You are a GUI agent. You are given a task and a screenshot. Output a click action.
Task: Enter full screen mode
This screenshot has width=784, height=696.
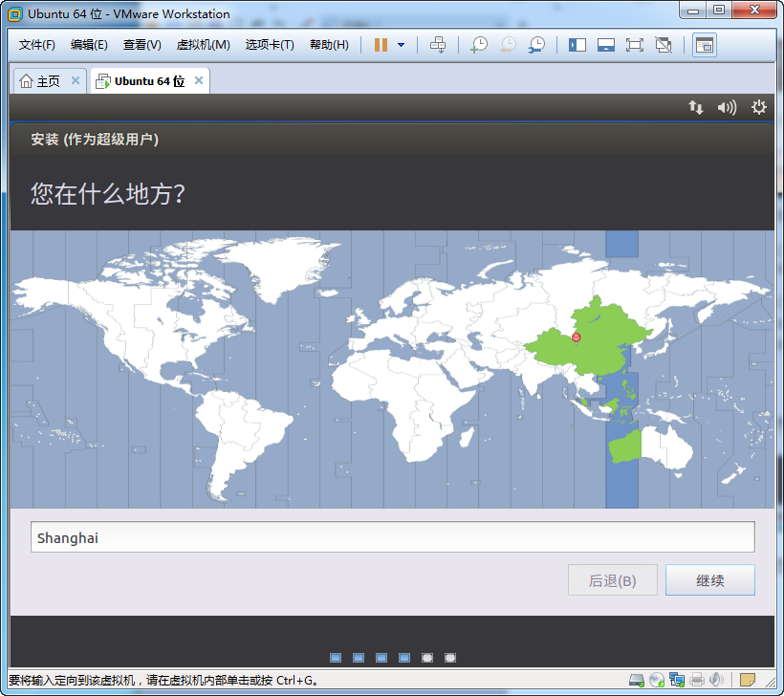[635, 45]
